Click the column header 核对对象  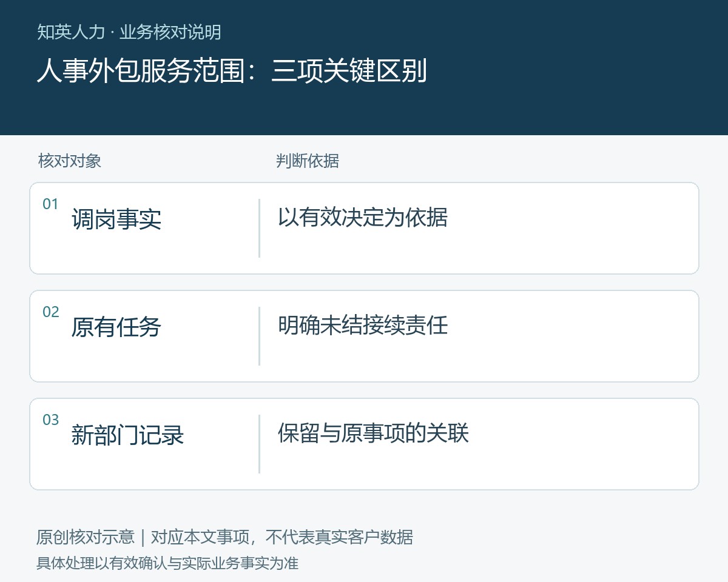[70, 161]
